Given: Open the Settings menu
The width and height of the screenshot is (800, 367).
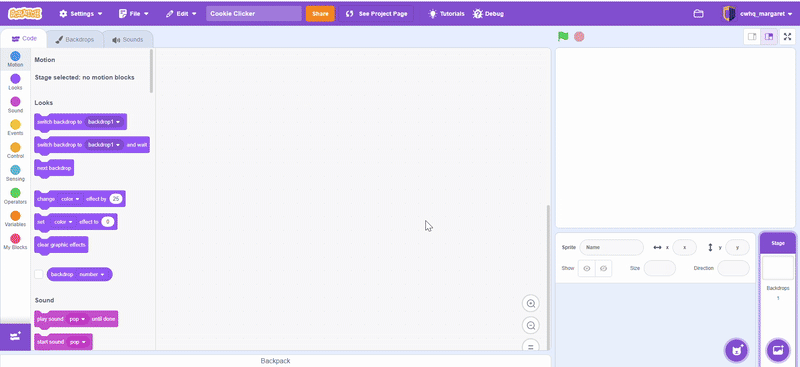Looking at the screenshot, I should 81,14.
